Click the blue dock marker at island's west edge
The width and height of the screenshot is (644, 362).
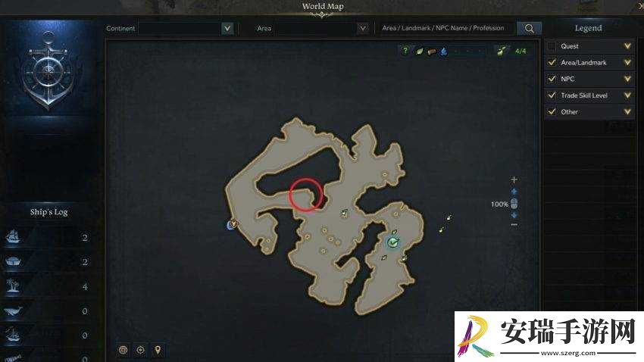(x=231, y=224)
